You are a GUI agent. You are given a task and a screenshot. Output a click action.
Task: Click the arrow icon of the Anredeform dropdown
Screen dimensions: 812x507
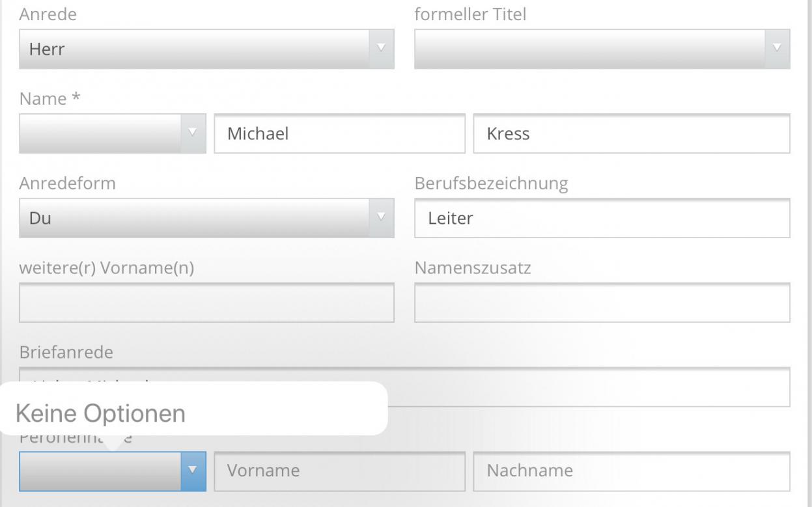382,218
